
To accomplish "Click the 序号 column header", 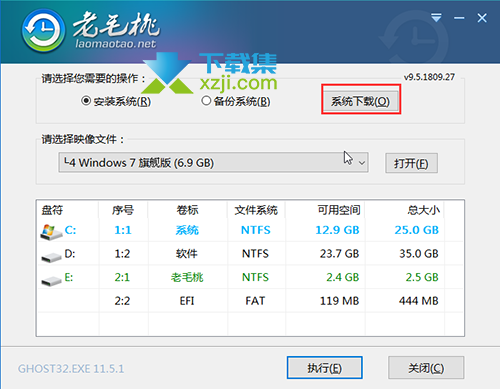I will [x=123, y=210].
